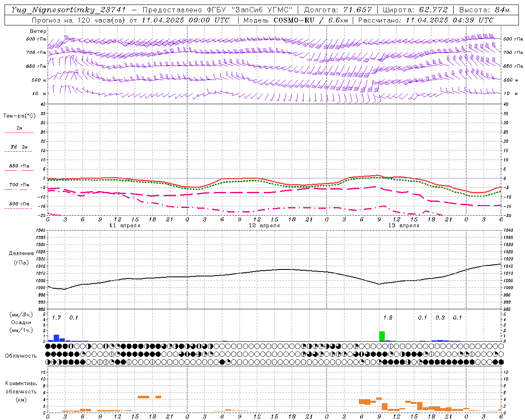
Task: Click the Конвективн. convective cloud label
Action: 21,383
